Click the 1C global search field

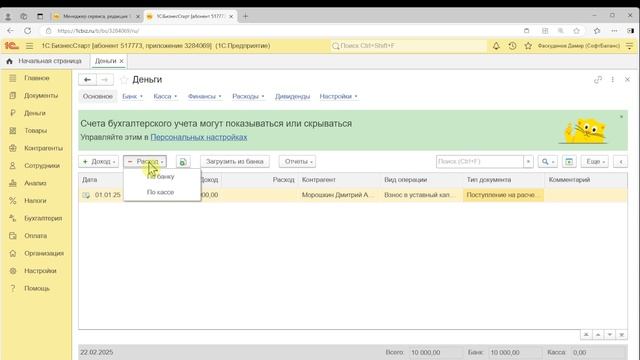[408, 46]
